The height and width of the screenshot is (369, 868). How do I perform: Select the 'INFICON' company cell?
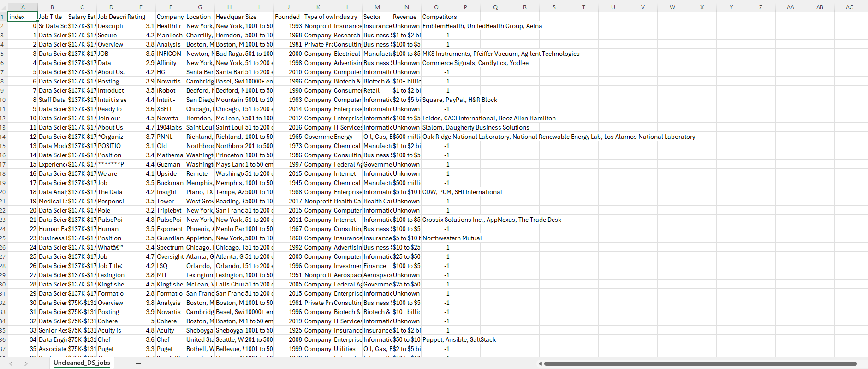170,54
